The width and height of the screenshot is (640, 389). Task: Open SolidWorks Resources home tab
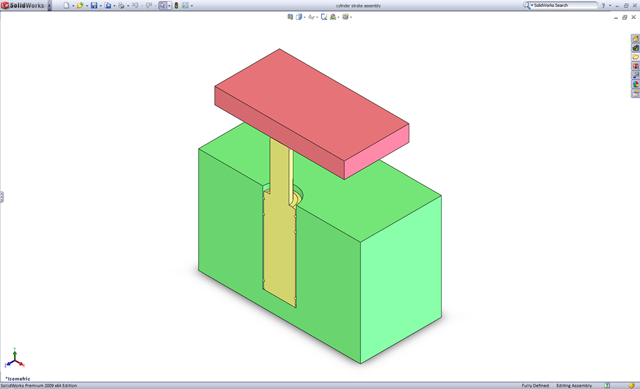click(x=636, y=39)
